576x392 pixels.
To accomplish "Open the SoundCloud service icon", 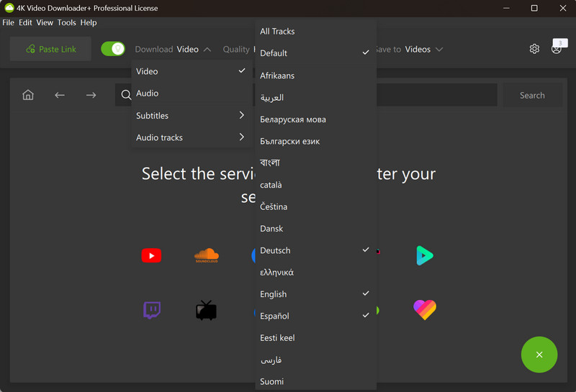I will 207,255.
